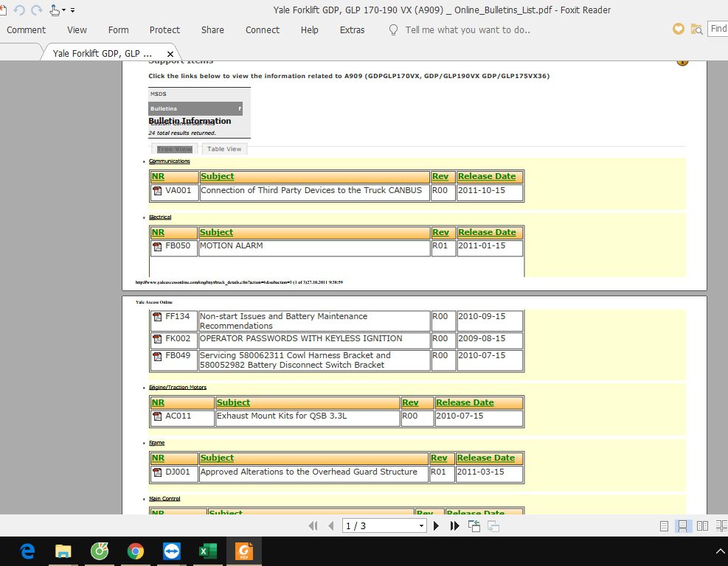Image resolution: width=728 pixels, height=566 pixels.
Task: Open the Form ribbon tab
Action: (x=119, y=29)
